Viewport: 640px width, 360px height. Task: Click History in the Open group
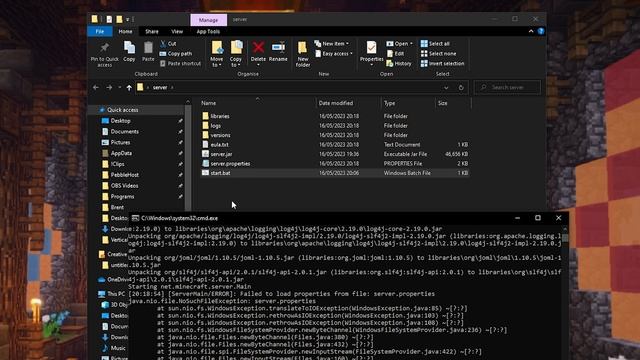tap(399, 63)
